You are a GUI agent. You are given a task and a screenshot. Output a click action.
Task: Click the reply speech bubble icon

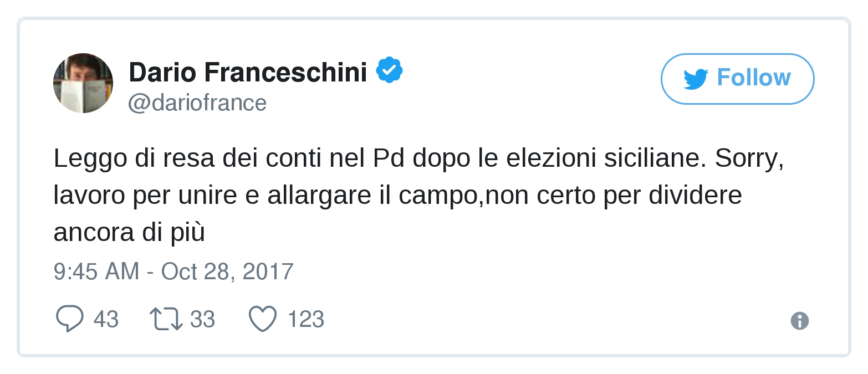tap(70, 319)
